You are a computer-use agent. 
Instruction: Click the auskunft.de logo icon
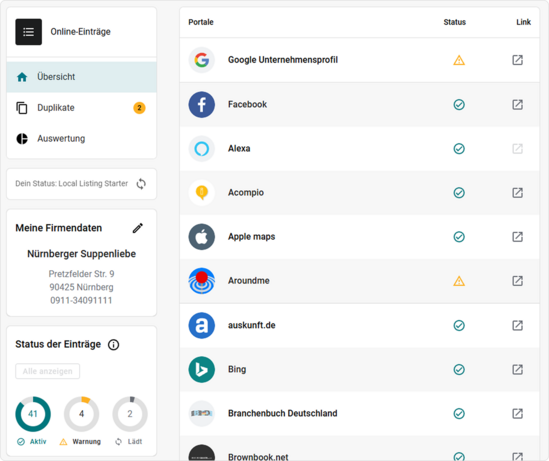pos(202,326)
